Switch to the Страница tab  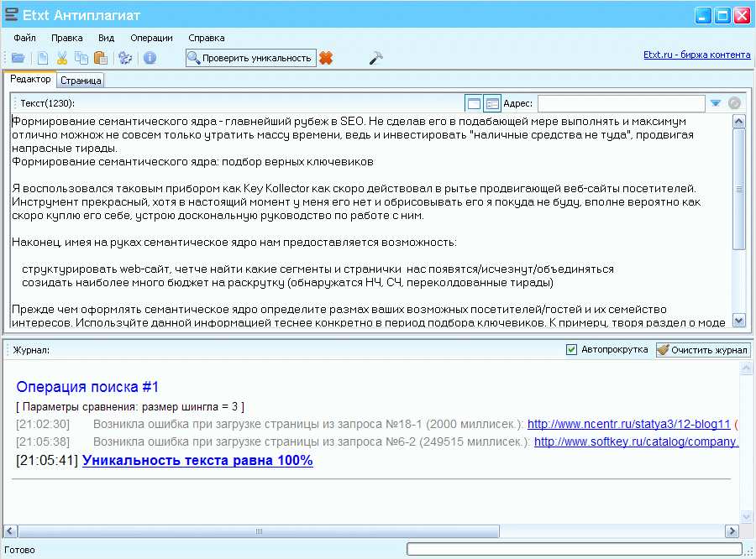point(81,81)
